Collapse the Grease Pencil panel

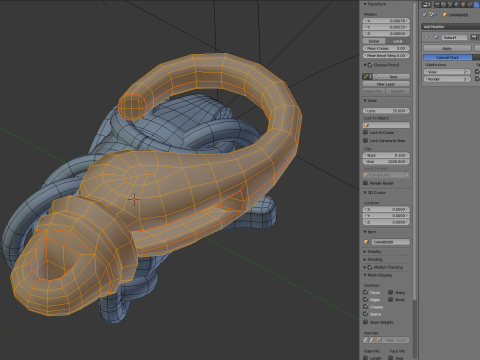tap(365, 65)
